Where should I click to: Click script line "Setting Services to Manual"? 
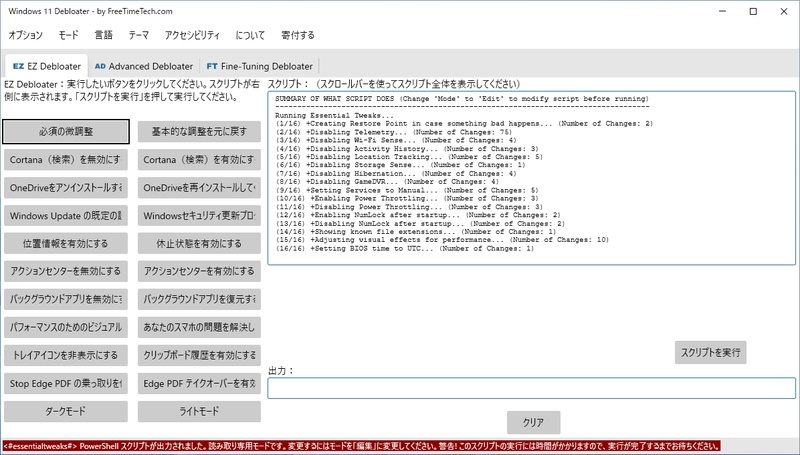click(407, 190)
